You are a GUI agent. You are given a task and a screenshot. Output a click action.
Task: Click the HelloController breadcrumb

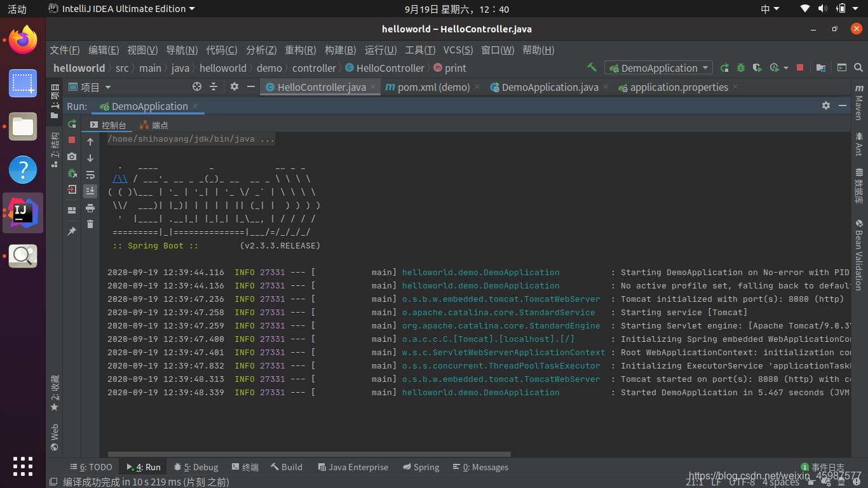coord(384,68)
